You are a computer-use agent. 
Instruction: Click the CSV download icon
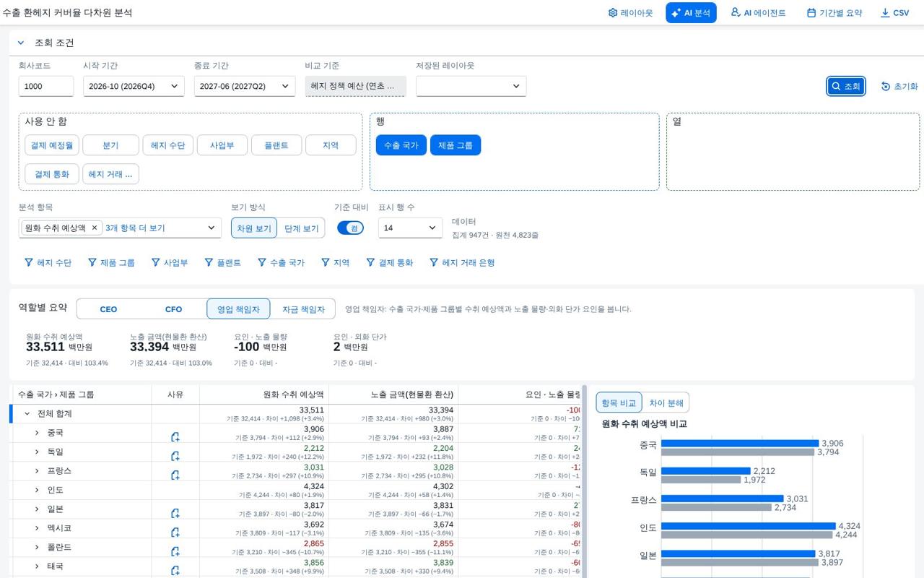click(885, 13)
